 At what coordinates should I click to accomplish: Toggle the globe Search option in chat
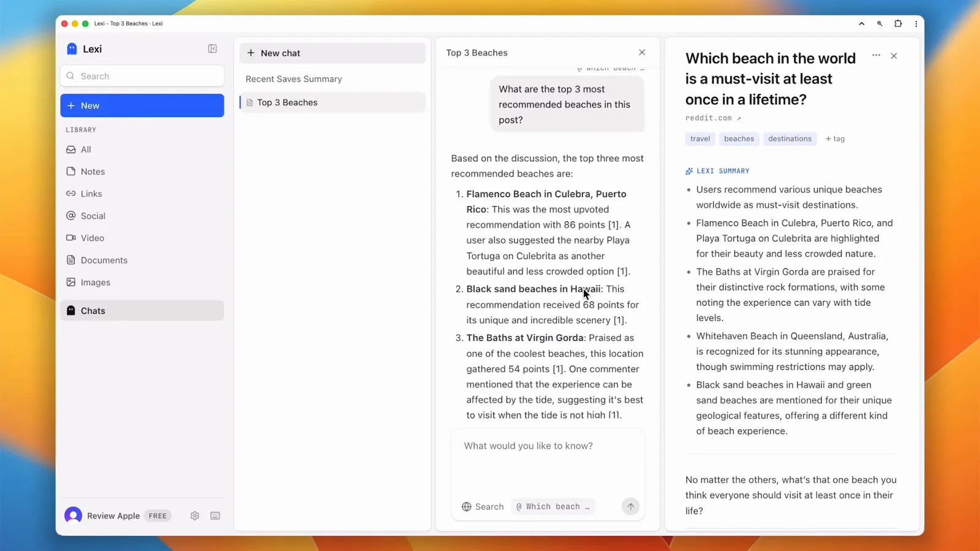click(483, 507)
